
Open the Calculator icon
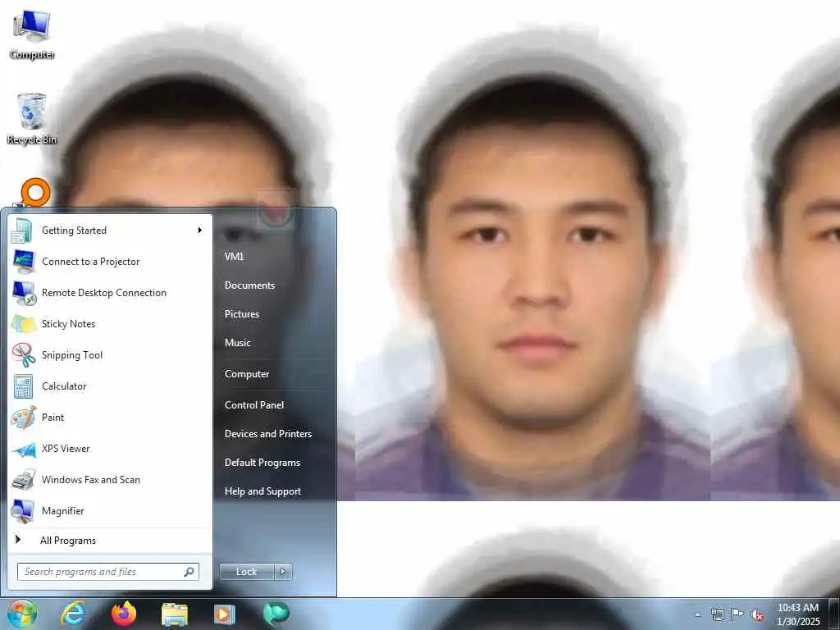point(23,386)
